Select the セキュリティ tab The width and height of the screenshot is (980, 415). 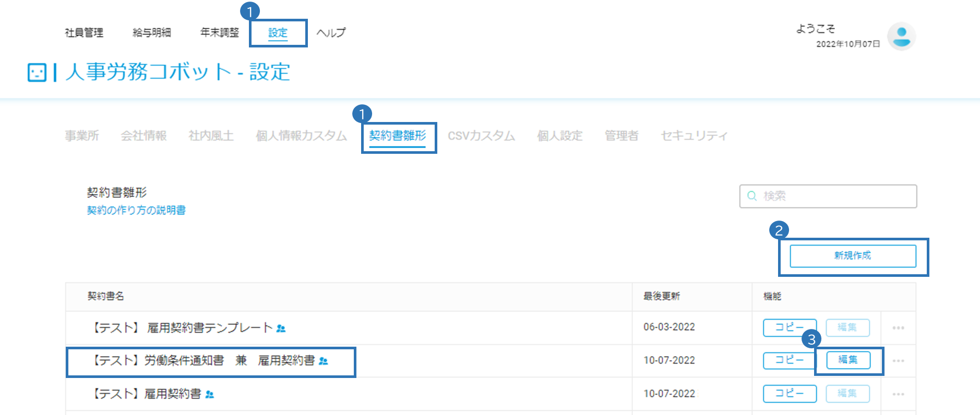click(694, 136)
